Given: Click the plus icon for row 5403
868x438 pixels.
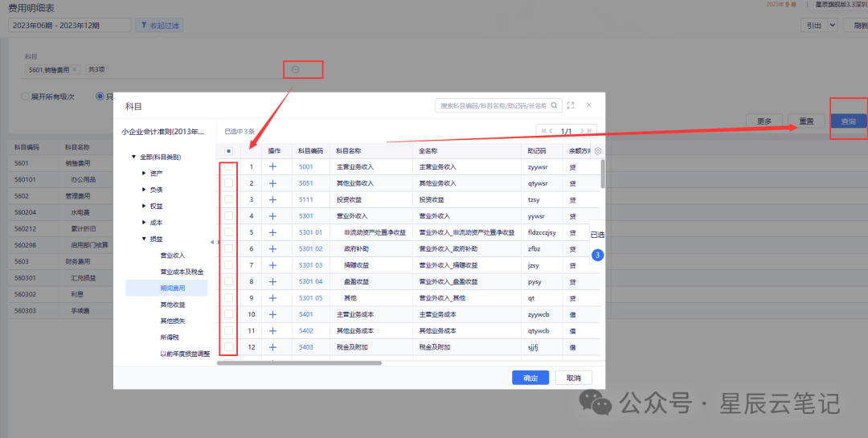Looking at the screenshot, I should (x=272, y=347).
